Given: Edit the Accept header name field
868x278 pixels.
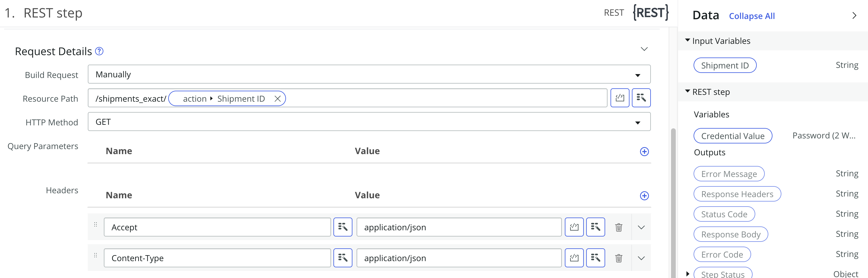Looking at the screenshot, I should [x=217, y=227].
